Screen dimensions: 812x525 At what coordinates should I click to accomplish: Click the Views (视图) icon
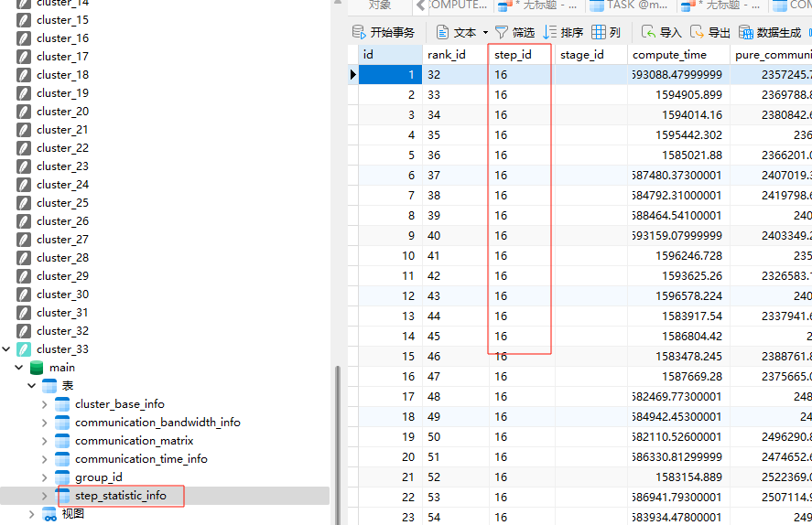pyautogui.click(x=49, y=514)
